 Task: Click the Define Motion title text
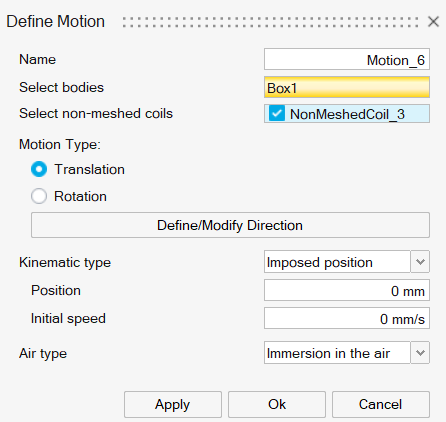click(55, 21)
